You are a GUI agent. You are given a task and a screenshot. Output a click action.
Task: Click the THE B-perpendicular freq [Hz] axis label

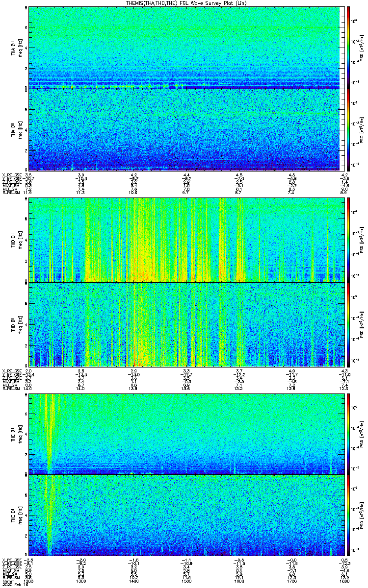point(20,434)
